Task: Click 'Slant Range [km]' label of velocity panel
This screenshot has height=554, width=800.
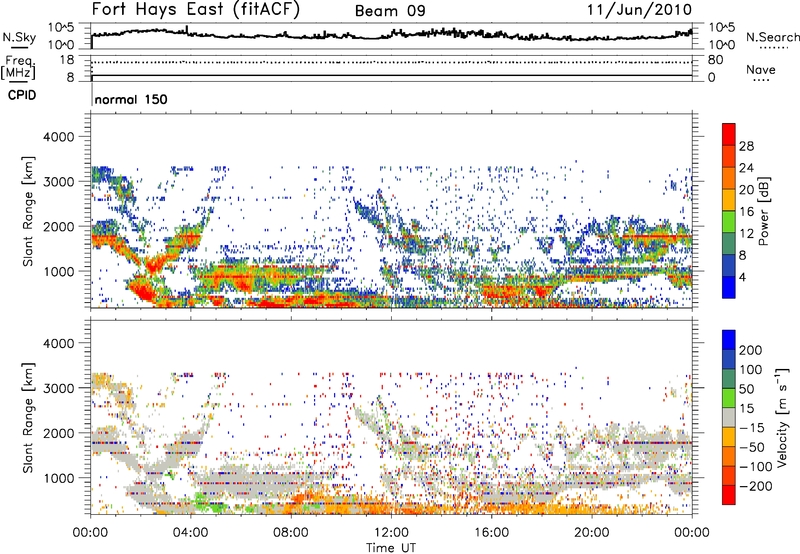Action: 28,417
